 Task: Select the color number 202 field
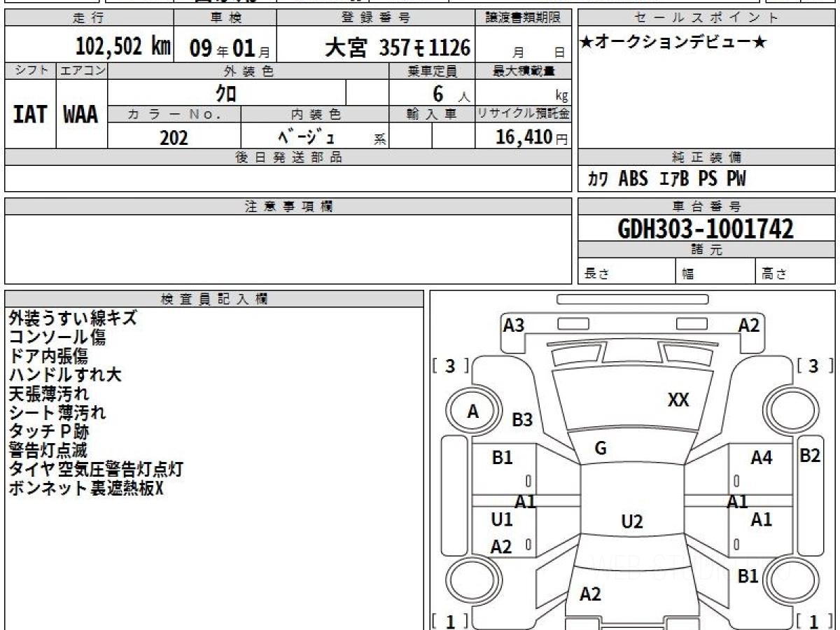click(x=174, y=137)
